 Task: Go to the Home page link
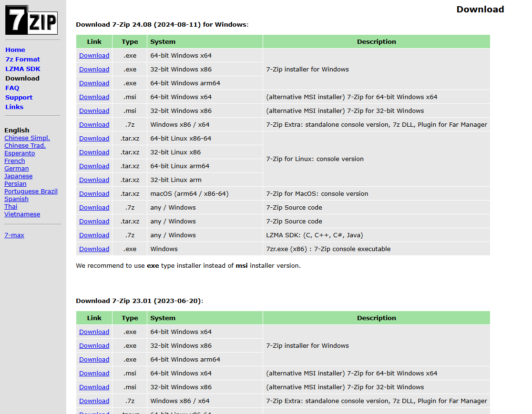(x=15, y=50)
